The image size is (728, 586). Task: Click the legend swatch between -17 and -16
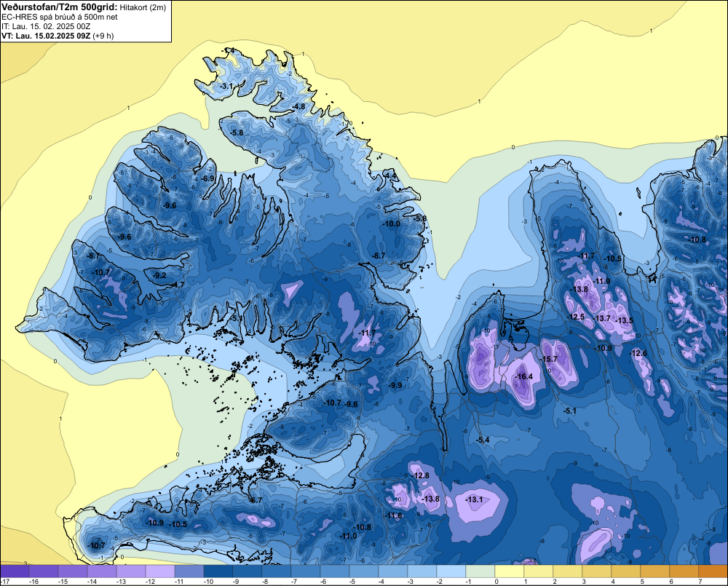click(15, 571)
